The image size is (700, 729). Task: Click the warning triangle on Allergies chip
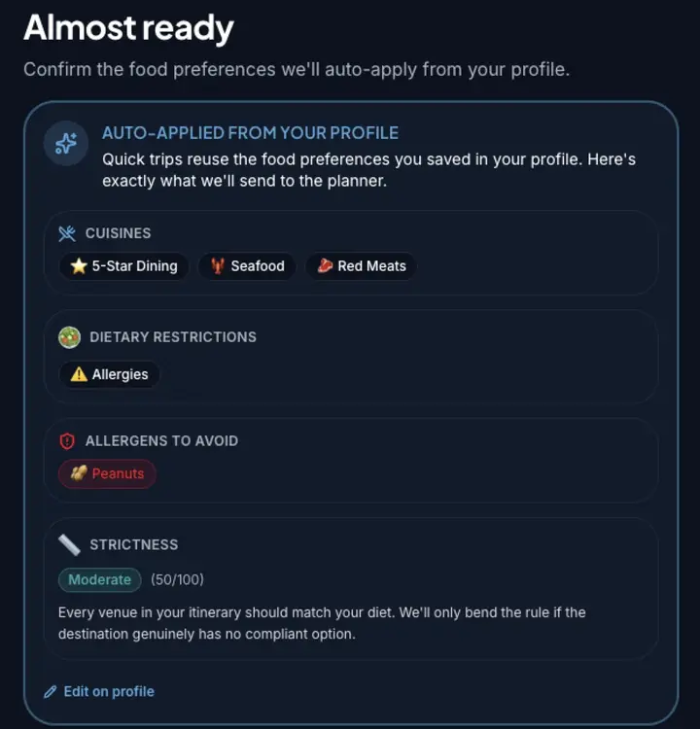tap(79, 374)
